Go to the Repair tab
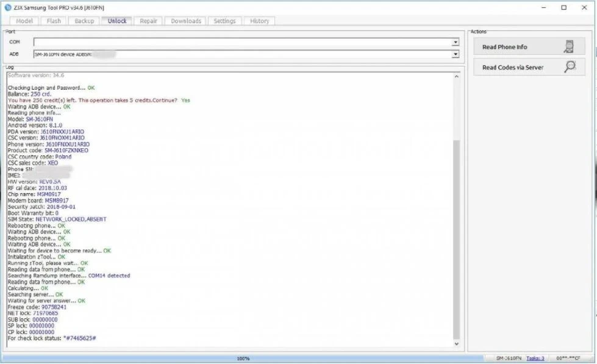 click(148, 21)
